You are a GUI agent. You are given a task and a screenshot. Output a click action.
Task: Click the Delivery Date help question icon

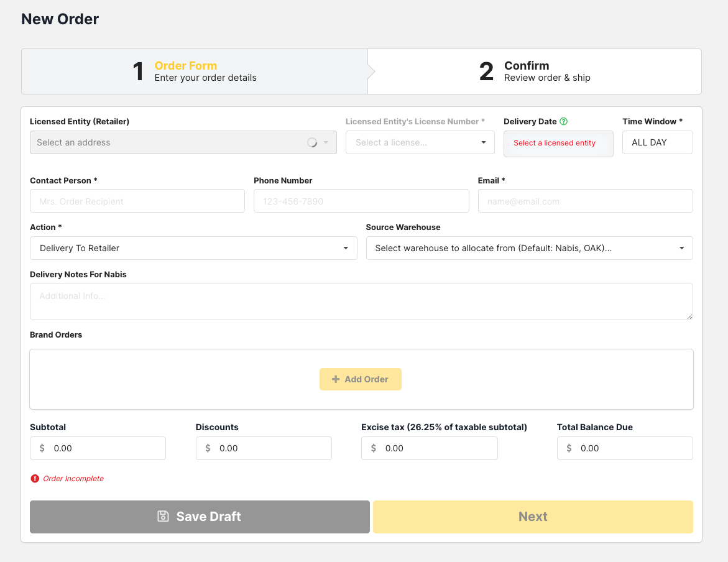pyautogui.click(x=564, y=122)
